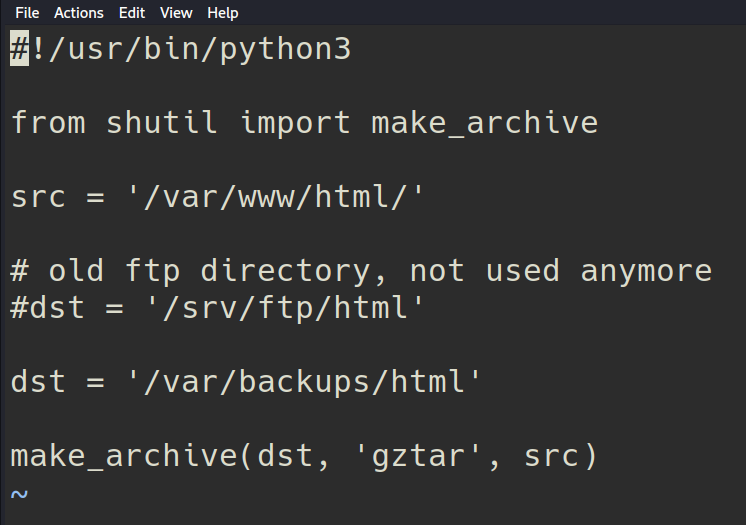The width and height of the screenshot is (746, 525).
Task: Click the tilde empty-line marker
Action: tap(20, 494)
